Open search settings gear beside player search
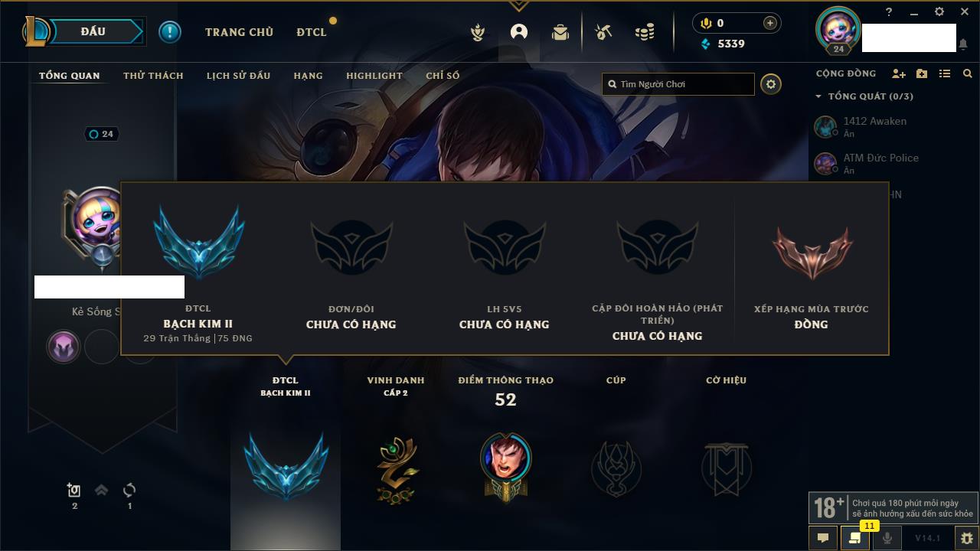The height and width of the screenshot is (551, 980). coord(771,84)
